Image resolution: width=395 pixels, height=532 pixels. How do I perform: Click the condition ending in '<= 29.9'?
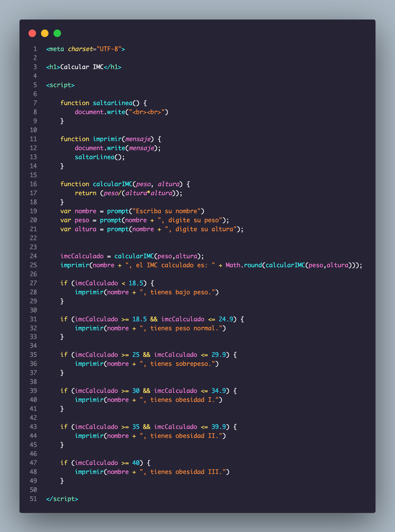148,355
